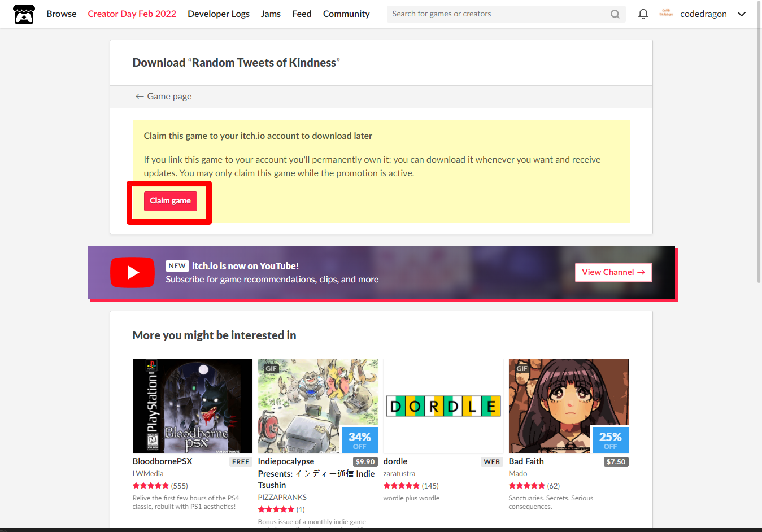Click dordle star rating (145)

point(411,486)
